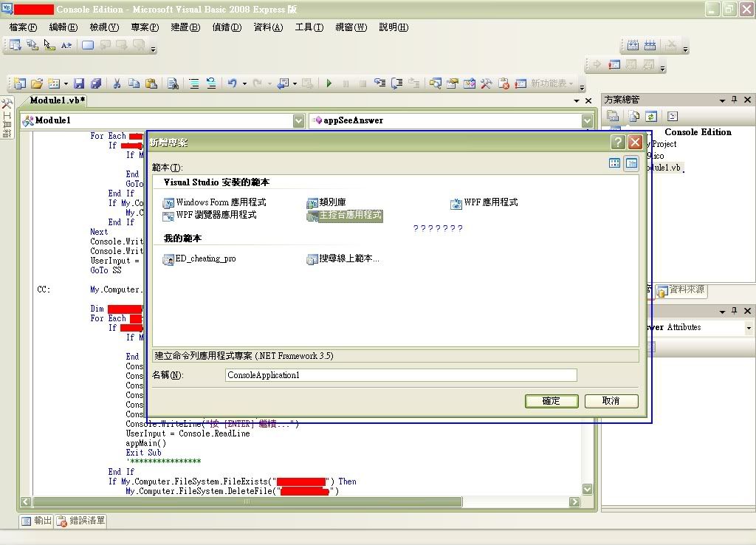Open the main toolbar options overflow arrow

tap(582, 87)
